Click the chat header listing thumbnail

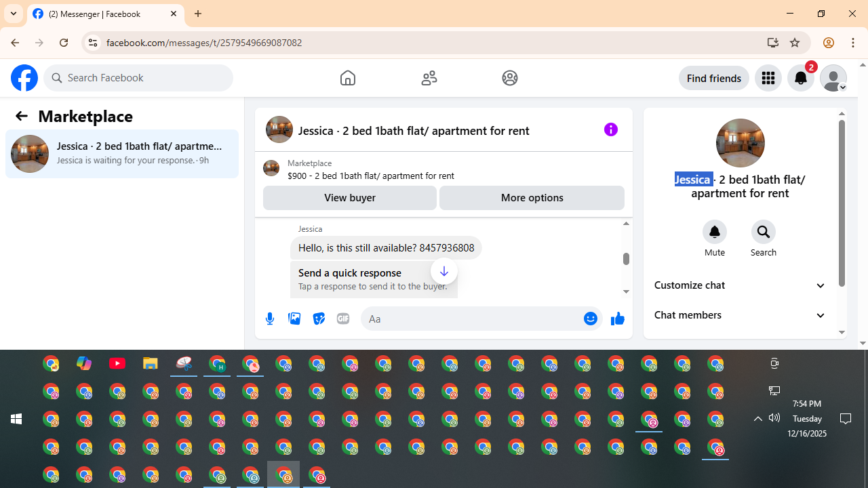point(279,129)
